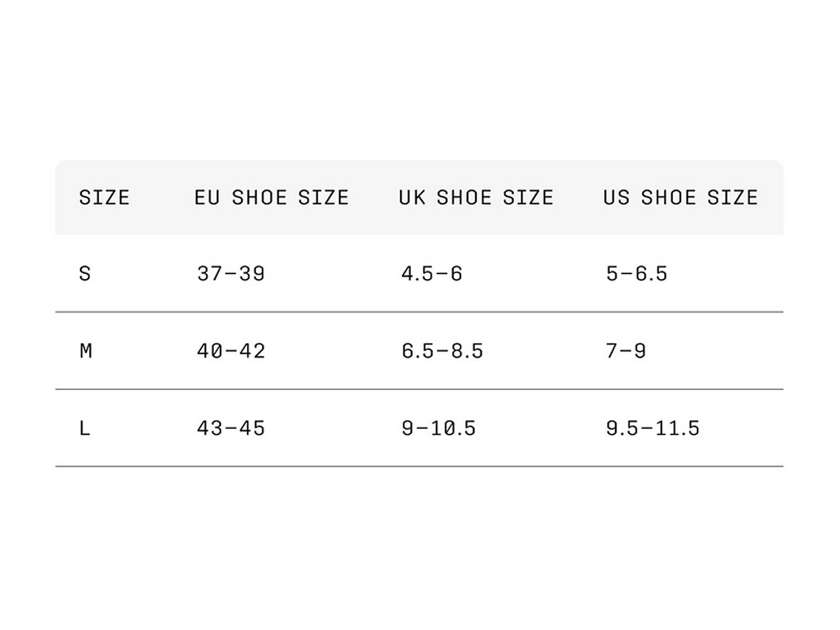Pick the US 5–6.5 value
The width and height of the screenshot is (840, 630).
click(x=636, y=274)
